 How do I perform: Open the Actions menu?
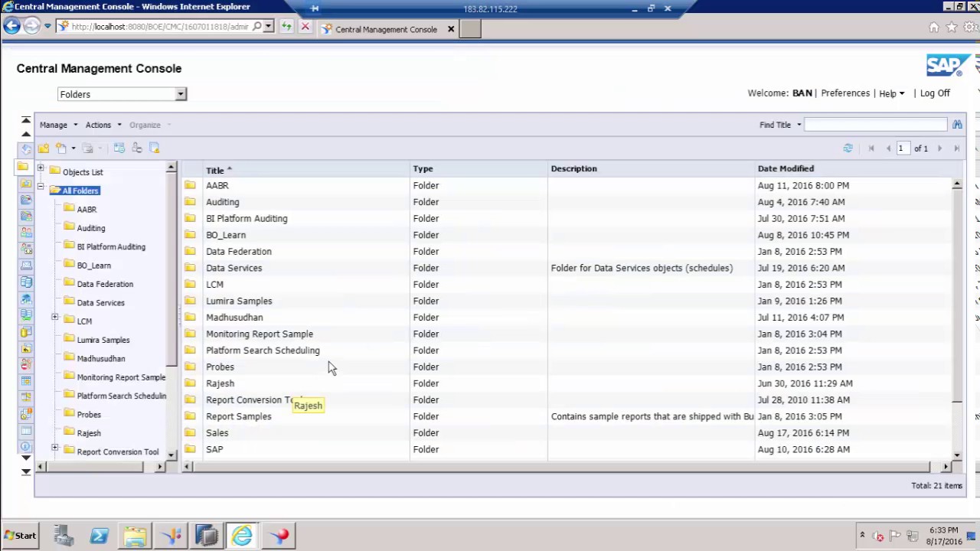[x=103, y=125]
